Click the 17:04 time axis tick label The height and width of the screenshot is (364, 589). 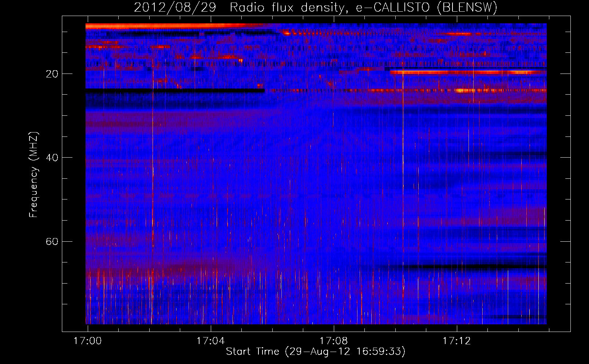click(210, 341)
